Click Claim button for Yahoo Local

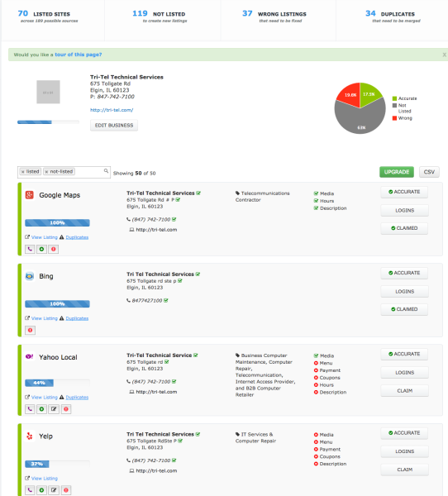pyautogui.click(x=404, y=391)
